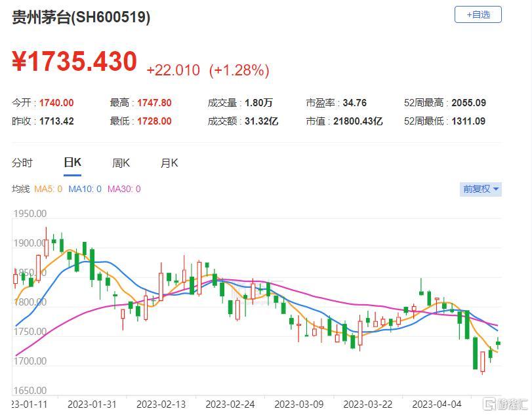Open the 周K weekly chart tab
This screenshot has width=532, height=415.
[121, 163]
